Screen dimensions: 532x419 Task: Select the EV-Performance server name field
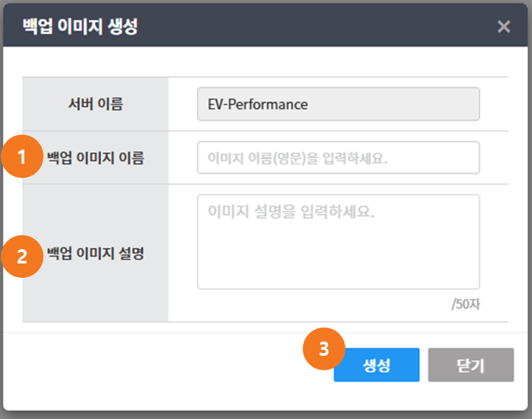pyautogui.click(x=338, y=105)
